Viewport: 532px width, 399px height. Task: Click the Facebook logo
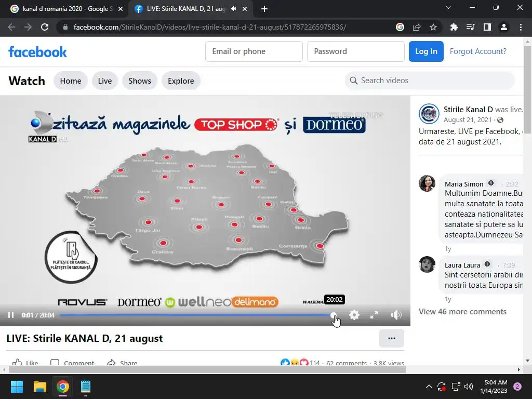[37, 51]
